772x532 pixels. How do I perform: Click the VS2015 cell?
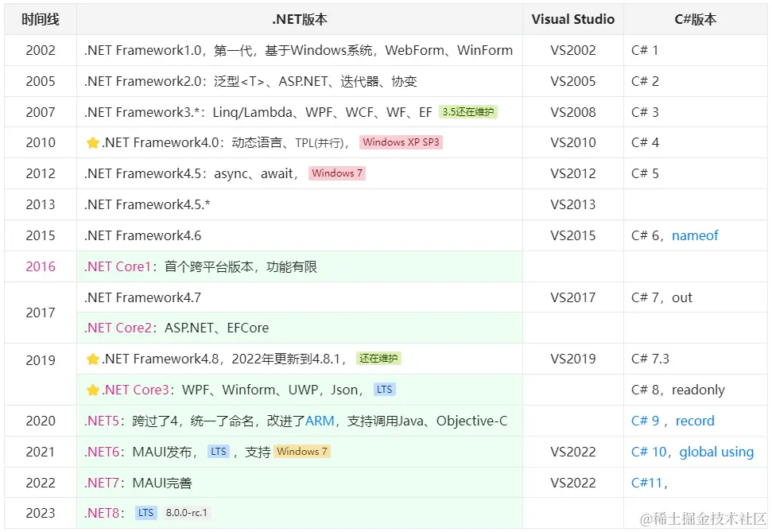pyautogui.click(x=573, y=235)
